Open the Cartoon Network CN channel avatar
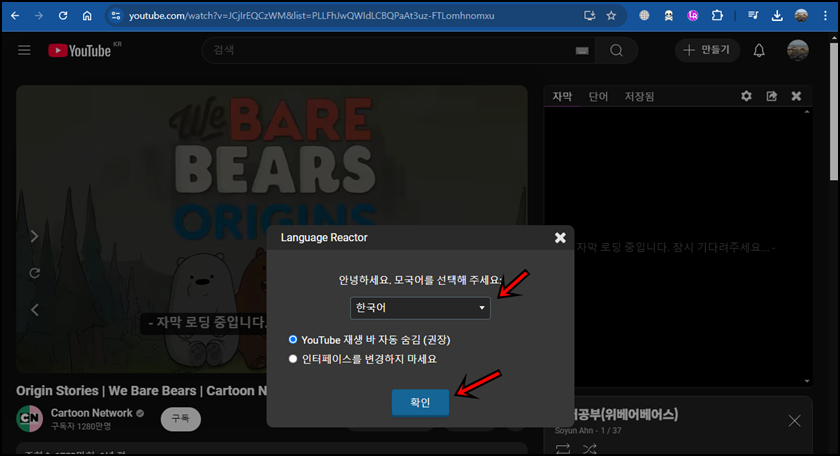840x456 pixels. pos(29,418)
